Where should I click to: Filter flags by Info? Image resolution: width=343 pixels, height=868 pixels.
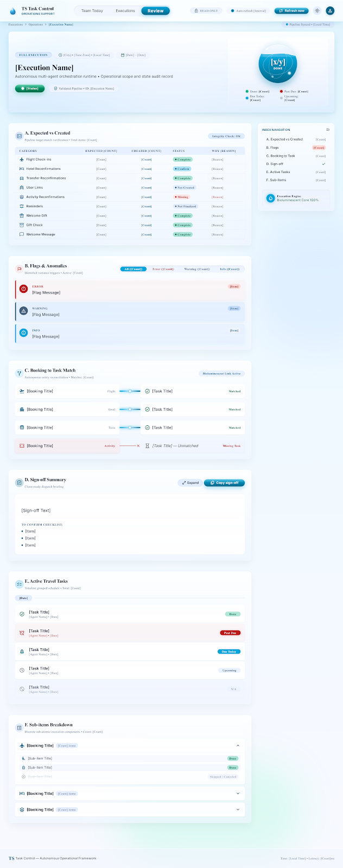click(230, 269)
